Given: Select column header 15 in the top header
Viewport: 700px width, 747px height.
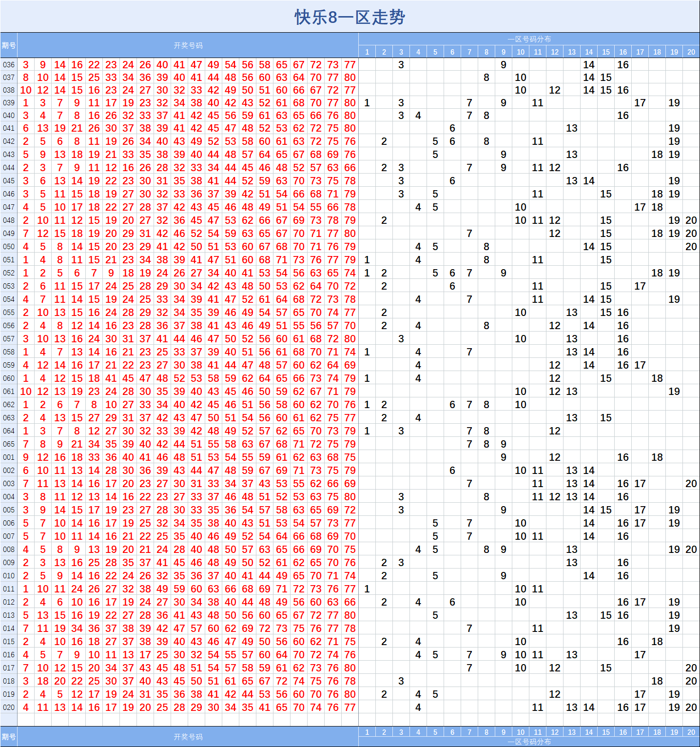Looking at the screenshot, I should [x=606, y=52].
